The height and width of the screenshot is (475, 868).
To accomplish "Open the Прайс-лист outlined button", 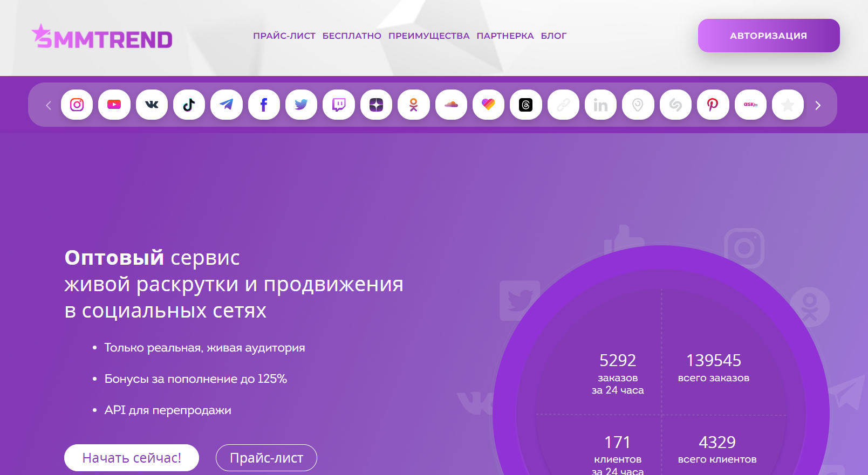I will pos(266,458).
